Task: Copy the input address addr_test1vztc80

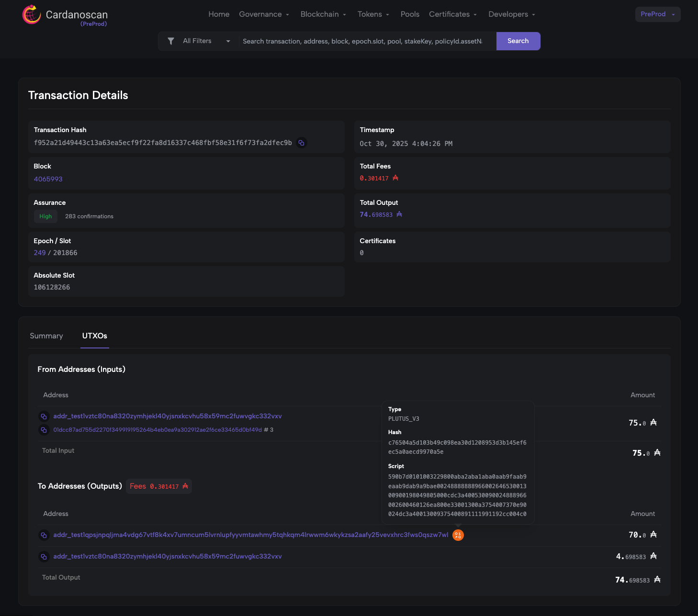Action: click(44, 416)
